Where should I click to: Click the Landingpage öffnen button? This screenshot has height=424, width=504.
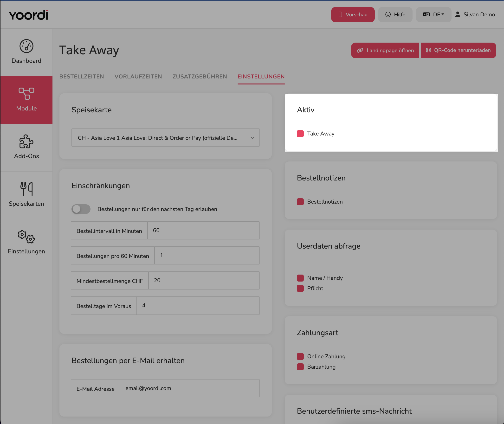385,50
